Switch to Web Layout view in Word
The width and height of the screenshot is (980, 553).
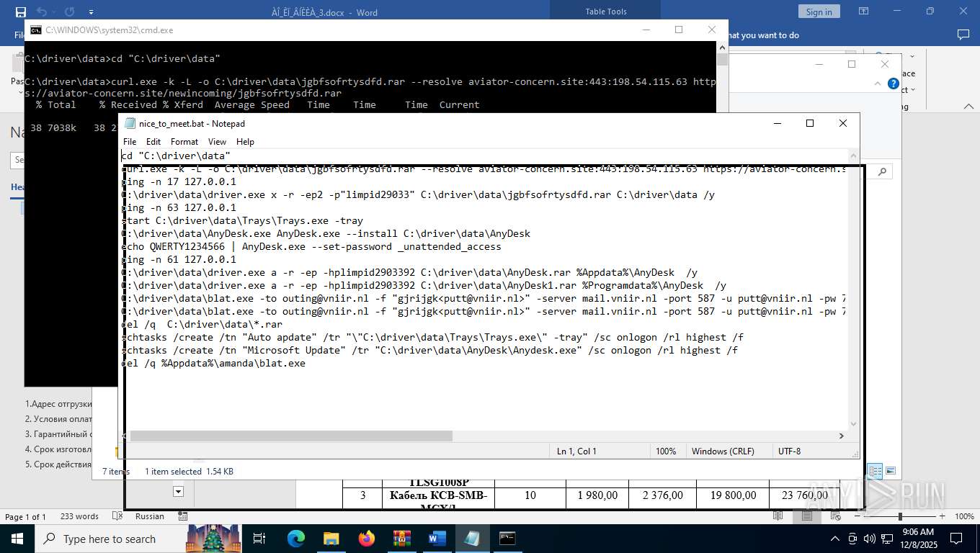click(x=835, y=516)
